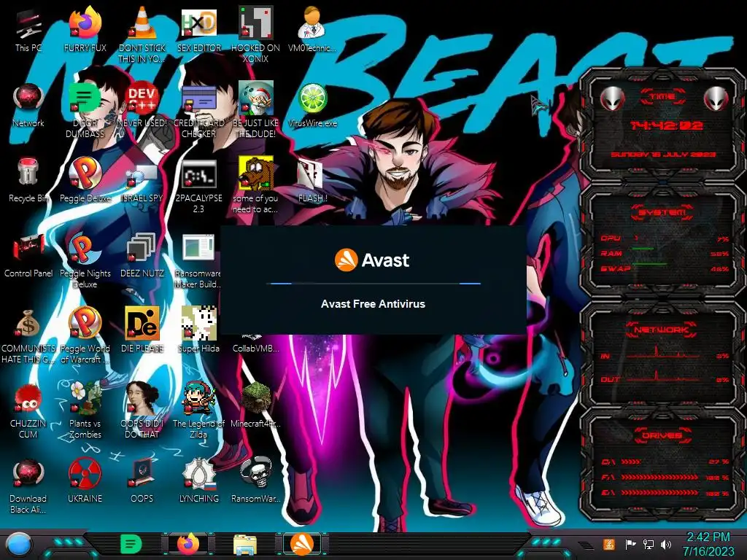Click the network tray icon

click(x=649, y=544)
